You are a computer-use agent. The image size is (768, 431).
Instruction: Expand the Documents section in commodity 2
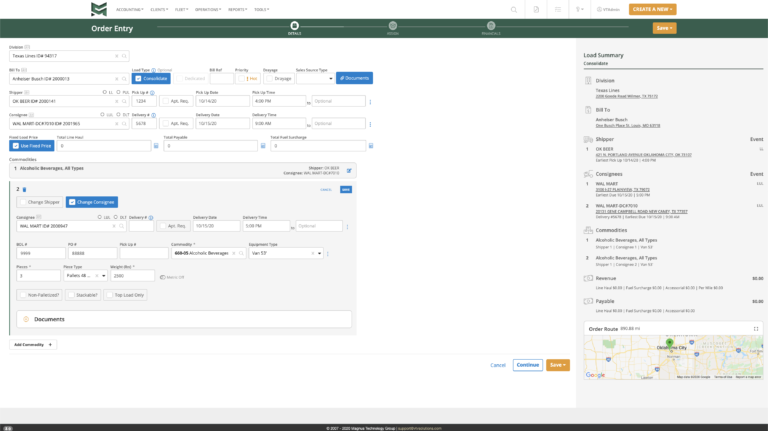tap(184, 319)
